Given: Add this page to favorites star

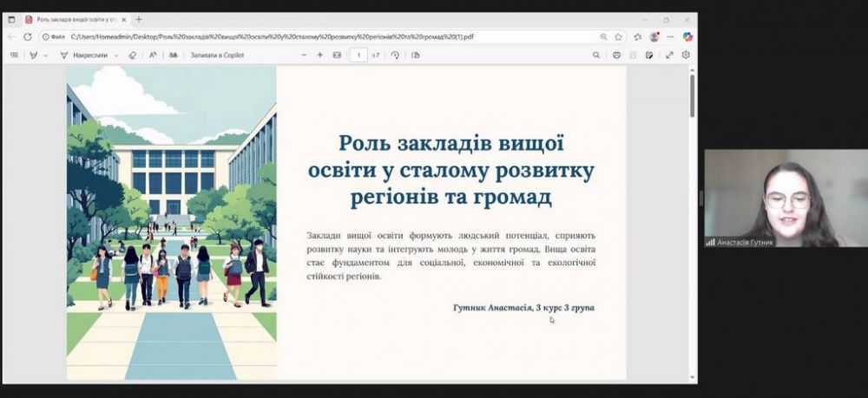Looking at the screenshot, I should point(619,36).
